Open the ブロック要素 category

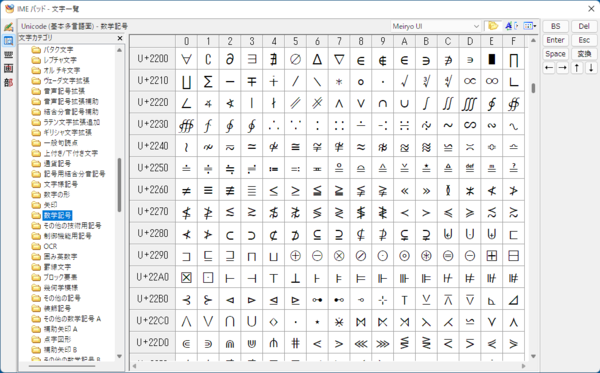pyautogui.click(x=60, y=277)
